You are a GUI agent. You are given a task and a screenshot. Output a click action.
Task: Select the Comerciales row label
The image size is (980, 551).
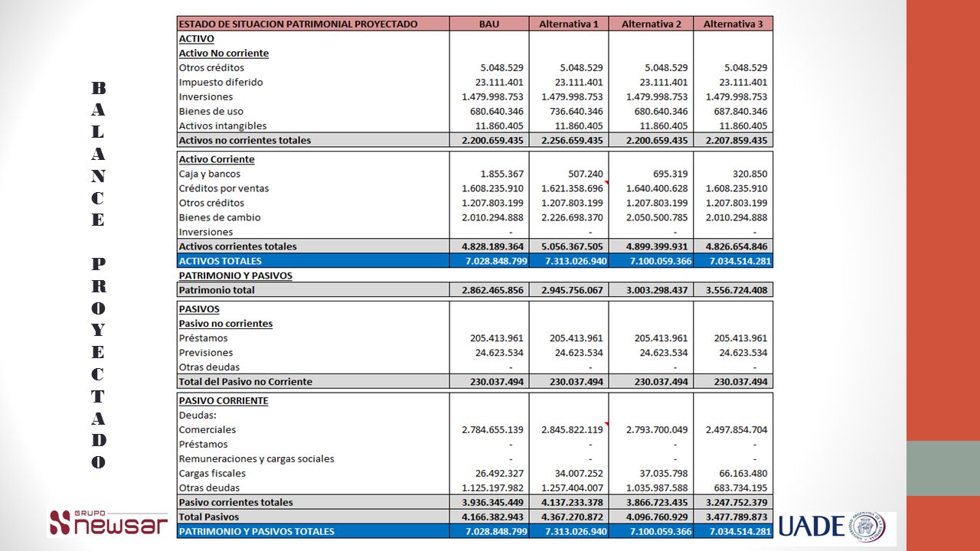click(x=207, y=430)
